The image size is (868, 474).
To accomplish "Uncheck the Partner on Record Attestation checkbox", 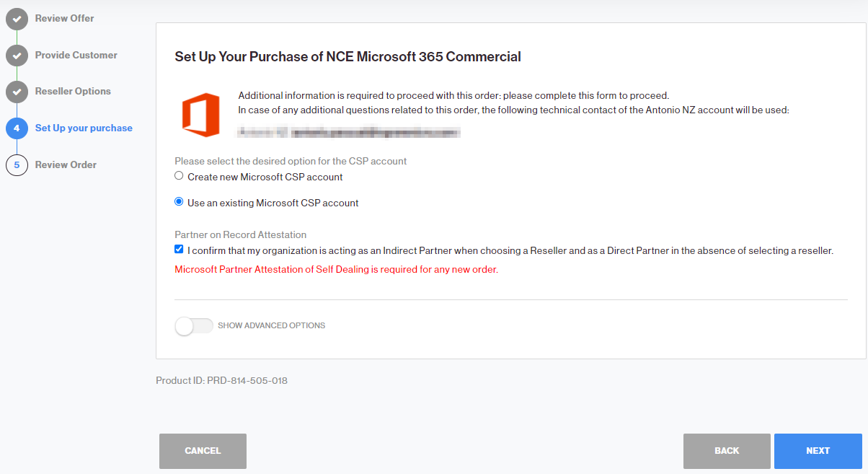I will tap(179, 250).
